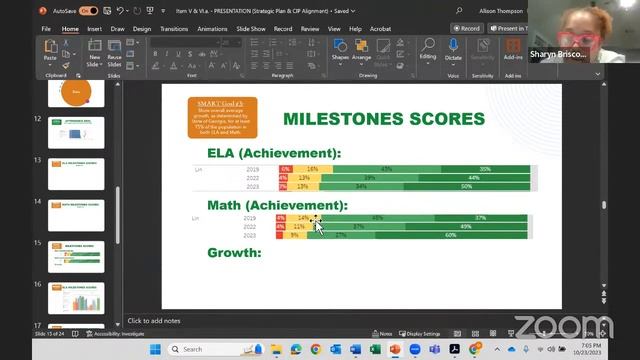
Task: Open the Undo history dropdown arrow
Action: pyautogui.click(x=127, y=11)
